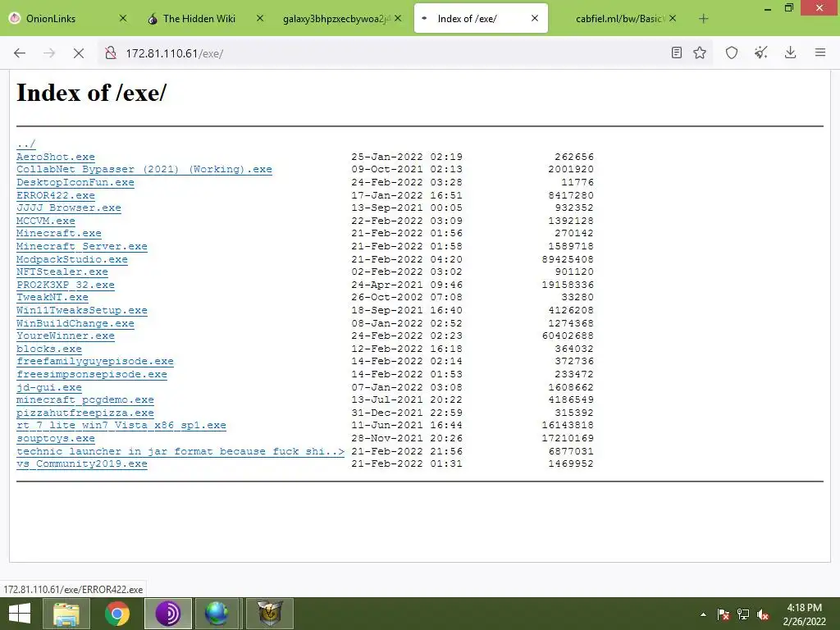Click the insecure connection padlock icon

(111, 53)
